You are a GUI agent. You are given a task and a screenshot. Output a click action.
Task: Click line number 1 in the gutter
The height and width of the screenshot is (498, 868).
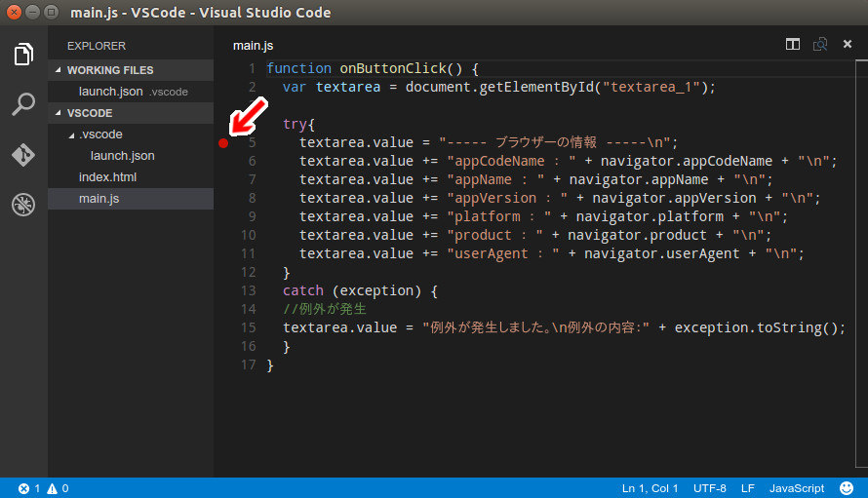tap(252, 68)
